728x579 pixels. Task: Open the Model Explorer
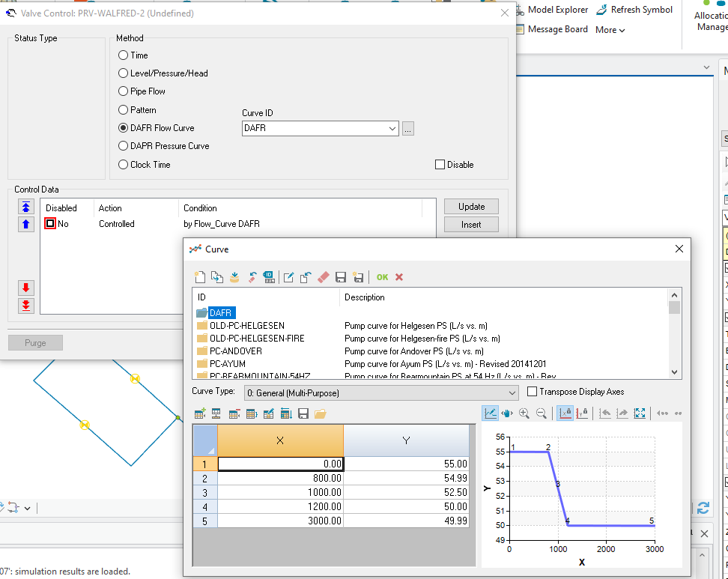pos(557,10)
